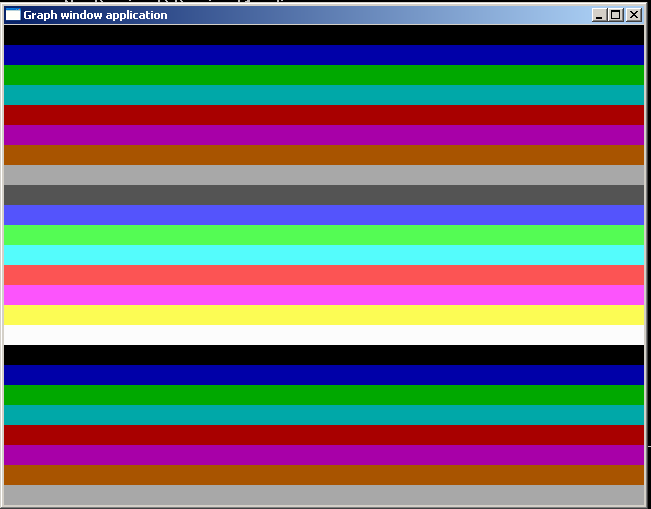Screen dimensions: 651x509
Task: Click the dark red stripe below the white stripe
Action: point(324,435)
